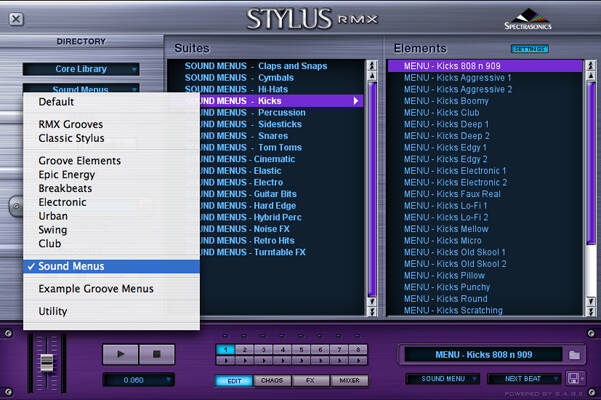Viewport: 601px width, 400px height.
Task: Open part 4 play arrow menu
Action: [283, 361]
